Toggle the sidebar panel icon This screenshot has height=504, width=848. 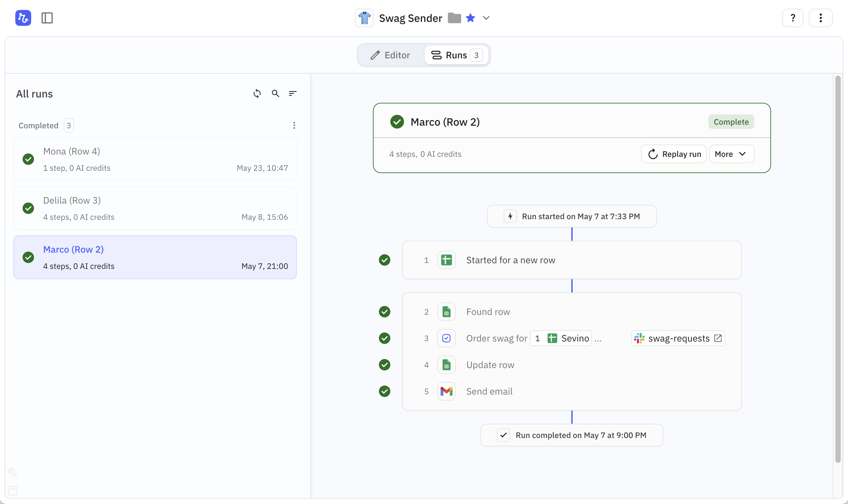pyautogui.click(x=47, y=18)
